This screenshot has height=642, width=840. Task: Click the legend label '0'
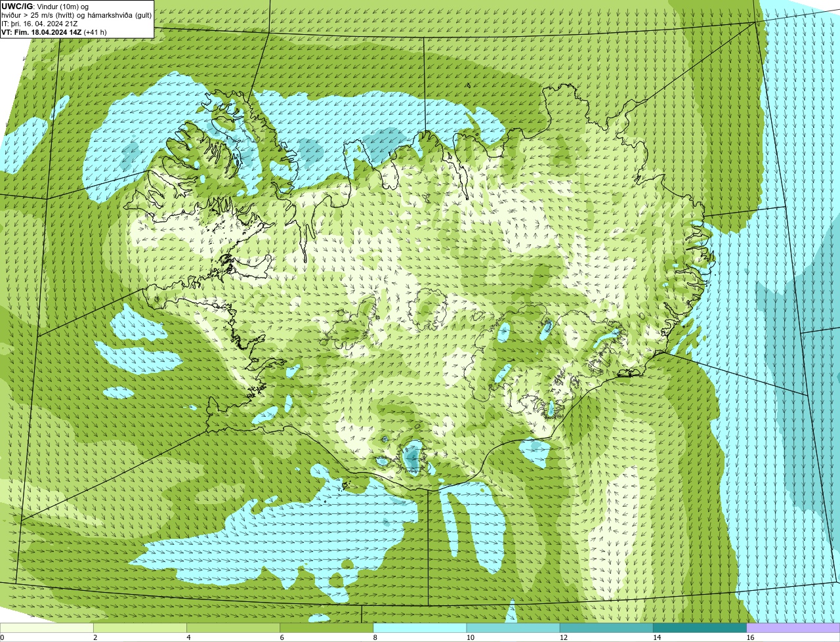3,637
